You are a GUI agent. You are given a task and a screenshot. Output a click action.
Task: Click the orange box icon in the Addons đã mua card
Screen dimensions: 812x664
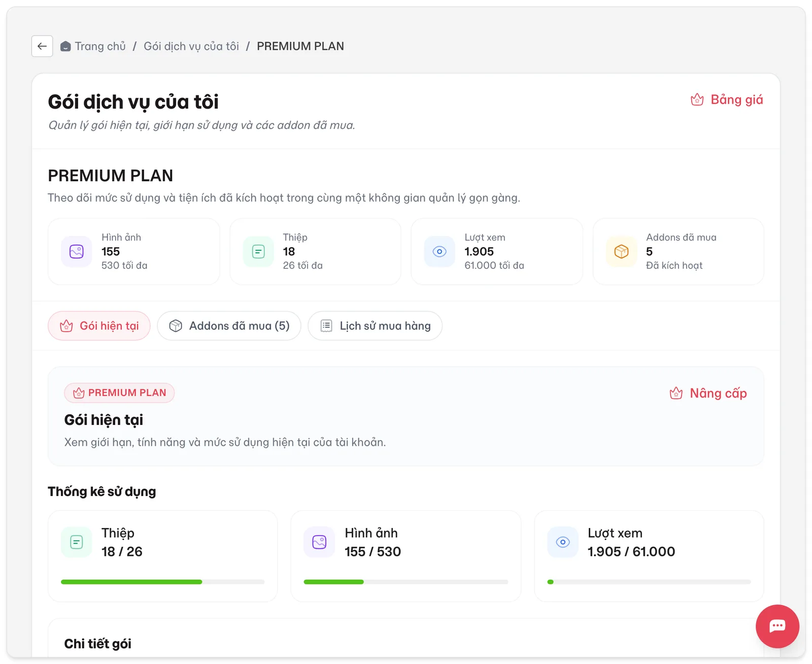[x=621, y=251]
